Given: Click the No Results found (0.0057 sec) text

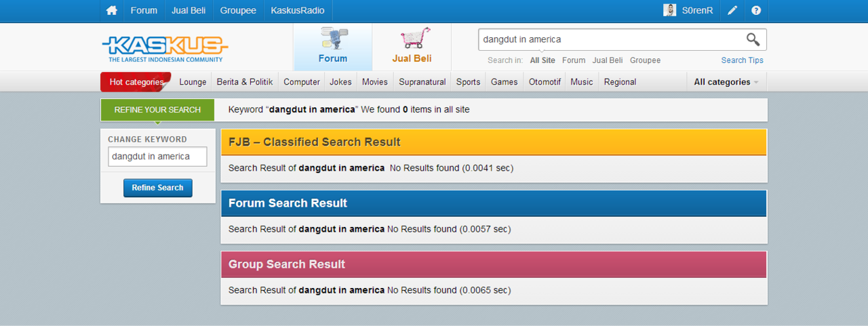Looking at the screenshot, I should pos(449,229).
